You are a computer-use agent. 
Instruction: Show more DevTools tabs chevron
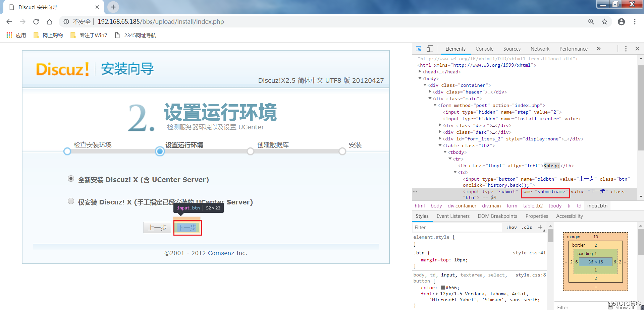(599, 49)
